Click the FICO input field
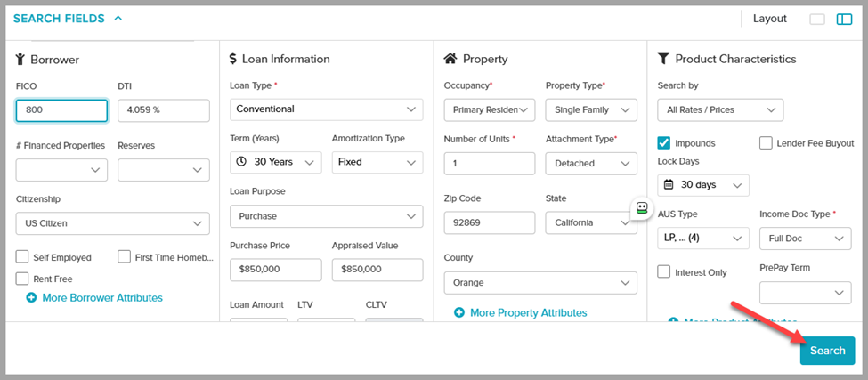 click(x=61, y=109)
